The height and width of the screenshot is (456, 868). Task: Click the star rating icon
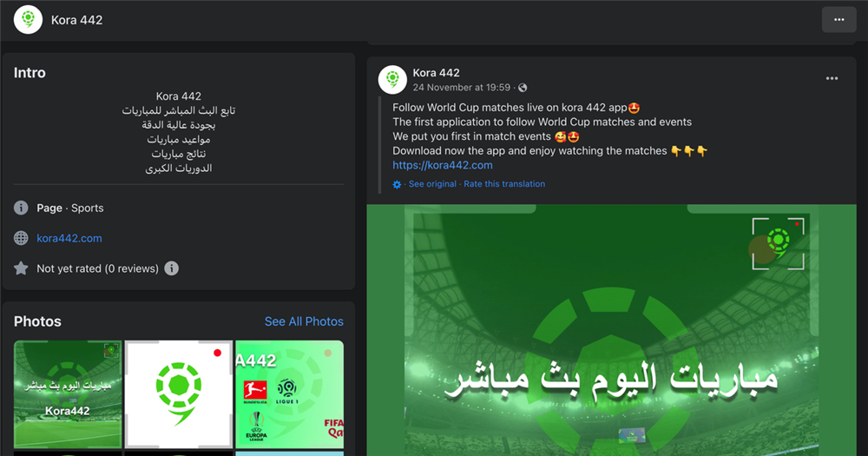(21, 268)
